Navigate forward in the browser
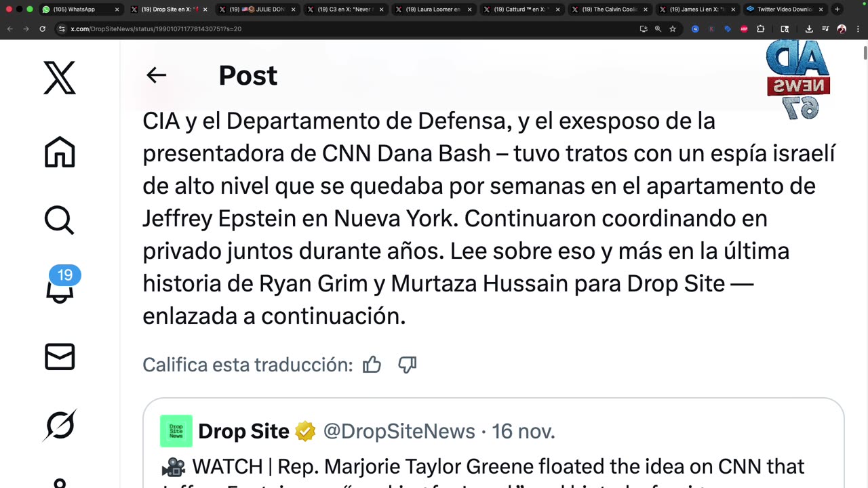Screen dimensions: 868x488 coord(26,29)
